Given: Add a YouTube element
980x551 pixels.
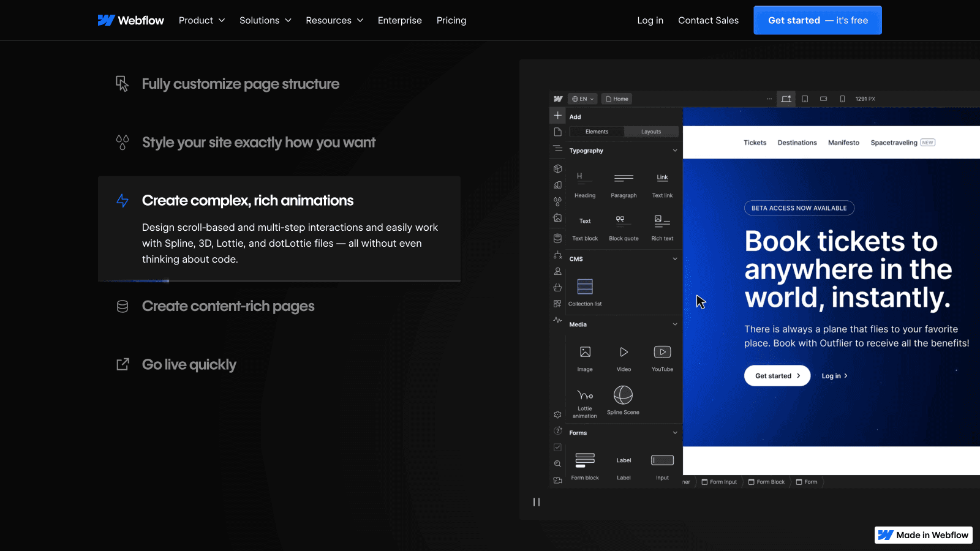Looking at the screenshot, I should [x=662, y=358].
